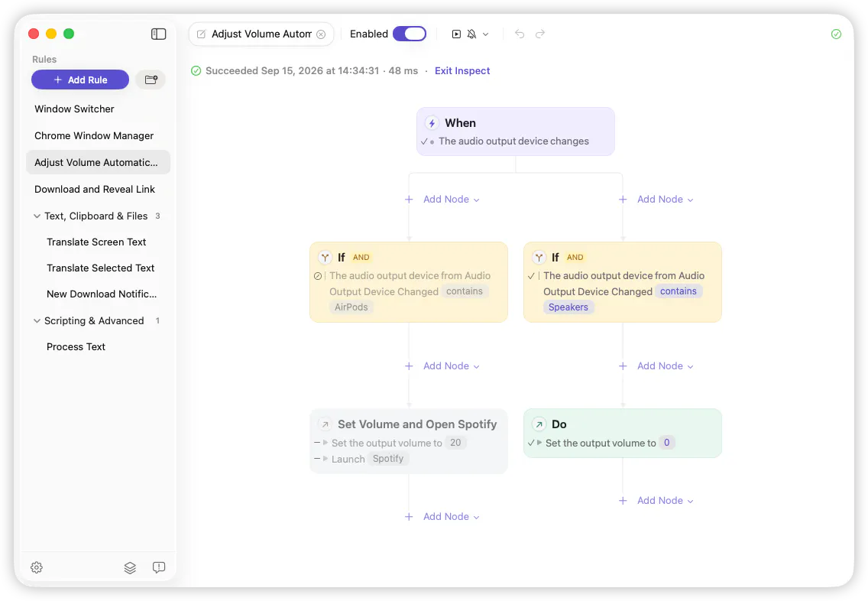Click the volume value 20 chip
868x601 pixels.
point(455,443)
